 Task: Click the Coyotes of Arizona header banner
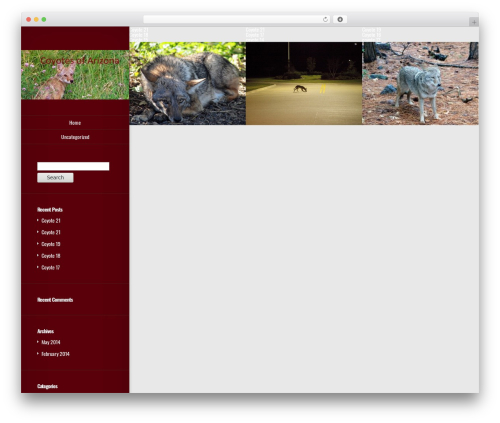pyautogui.click(x=75, y=75)
